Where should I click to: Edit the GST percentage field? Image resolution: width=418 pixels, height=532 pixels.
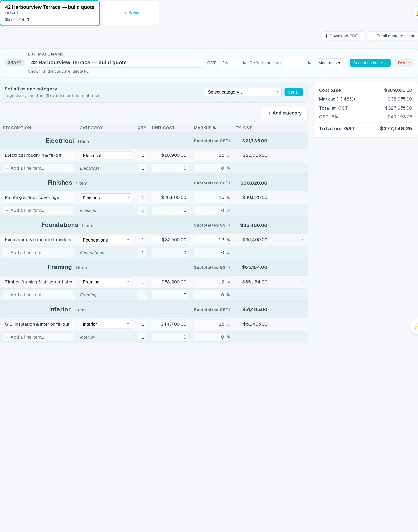point(229,63)
